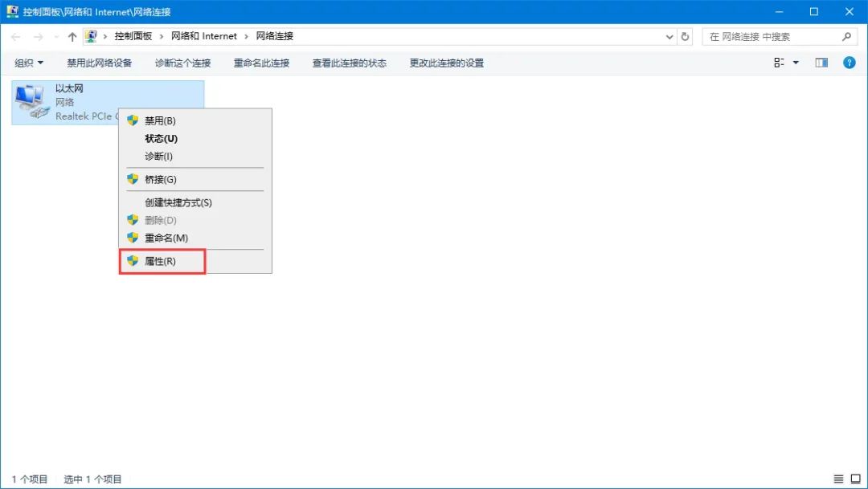The image size is (868, 489).
Task: Switch to large icons view in status bar
Action: point(854,479)
